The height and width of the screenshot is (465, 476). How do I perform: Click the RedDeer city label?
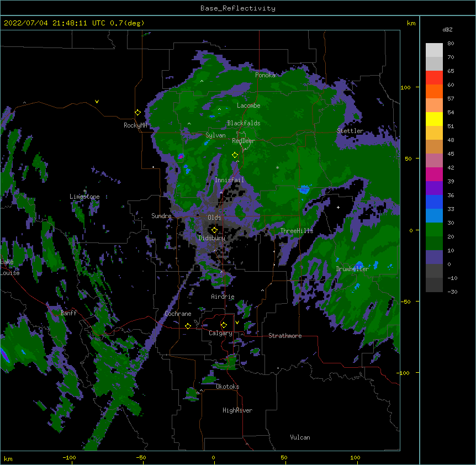(x=244, y=141)
